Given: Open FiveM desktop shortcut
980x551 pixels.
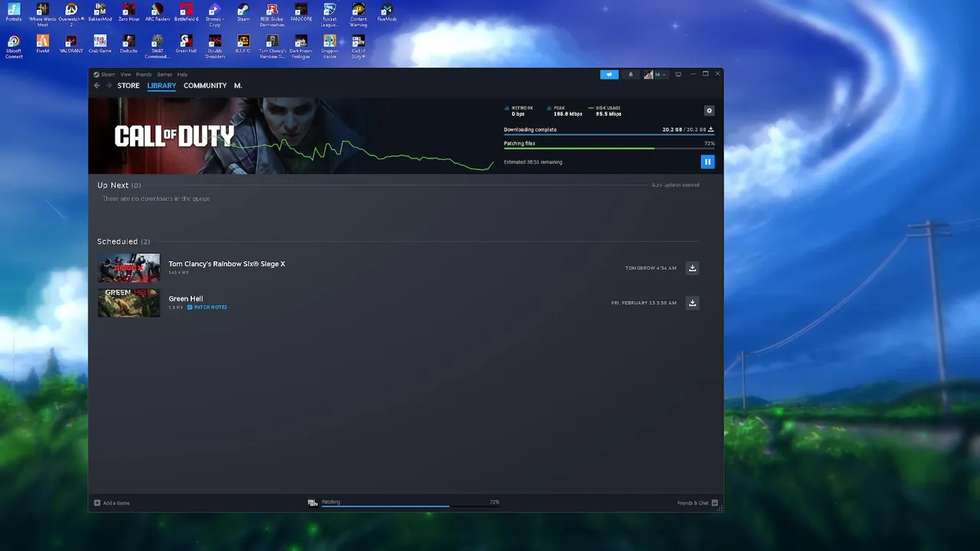Looking at the screenshot, I should pos(42,44).
